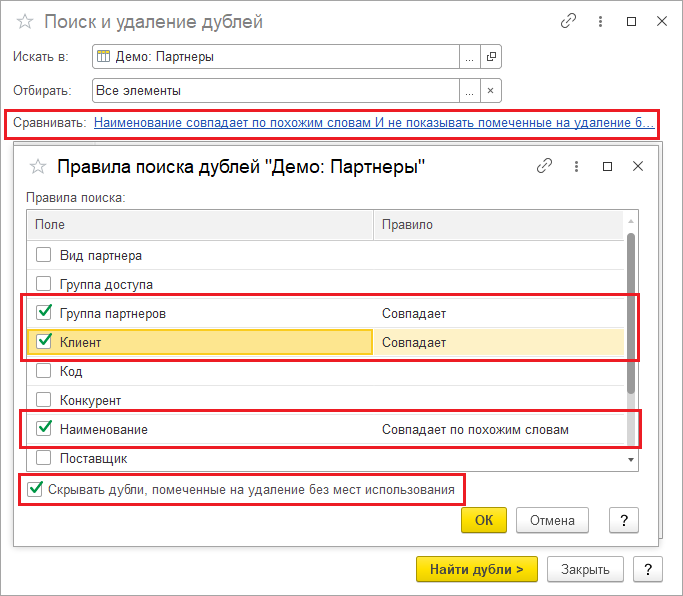This screenshot has height=596, width=683.
Task: Open more options menu in rules dialog
Action: (x=576, y=166)
